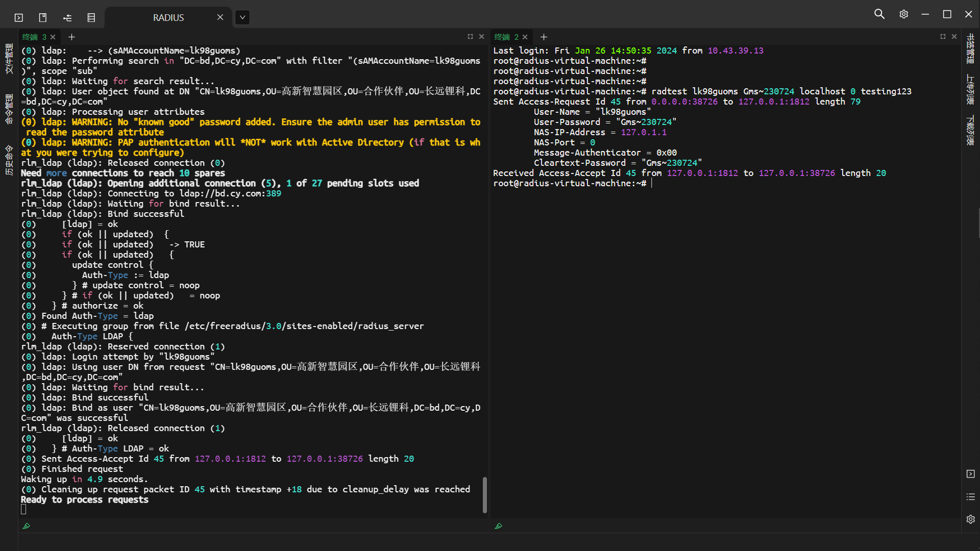This screenshot has height=551, width=980.
Task: Click the green broom icon below the right terminal
Action: tap(499, 526)
